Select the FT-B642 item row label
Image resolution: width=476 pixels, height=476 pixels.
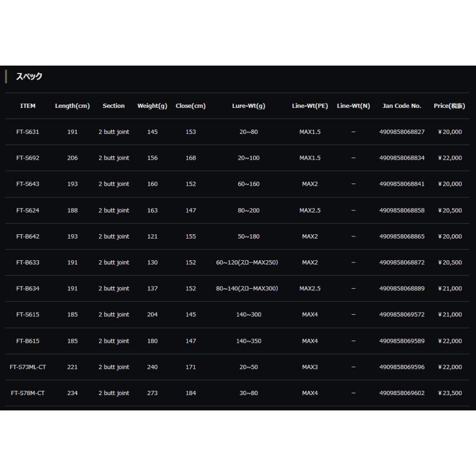pyautogui.click(x=28, y=236)
